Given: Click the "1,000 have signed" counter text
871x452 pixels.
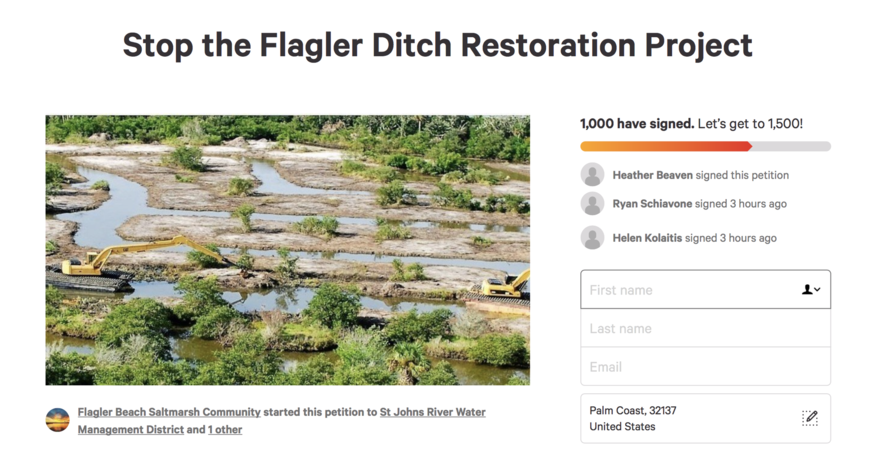Looking at the screenshot, I should coord(637,124).
